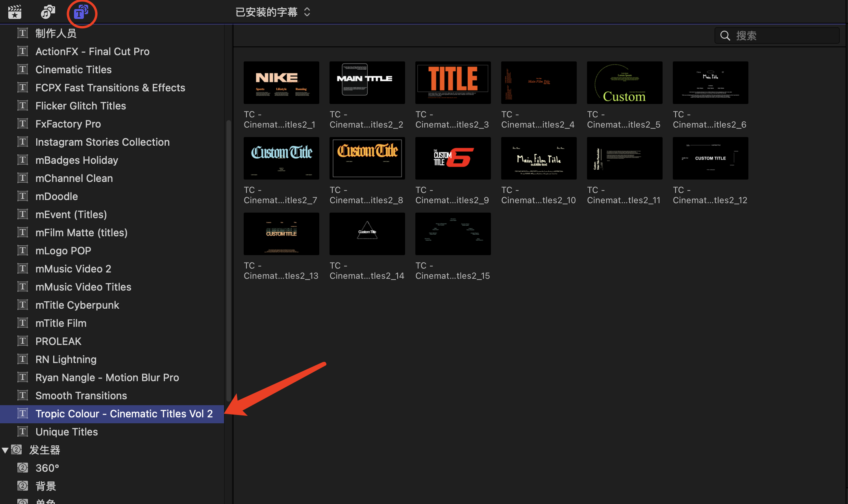Select the Main Film Title thumbnail titles2_4

(x=539, y=83)
